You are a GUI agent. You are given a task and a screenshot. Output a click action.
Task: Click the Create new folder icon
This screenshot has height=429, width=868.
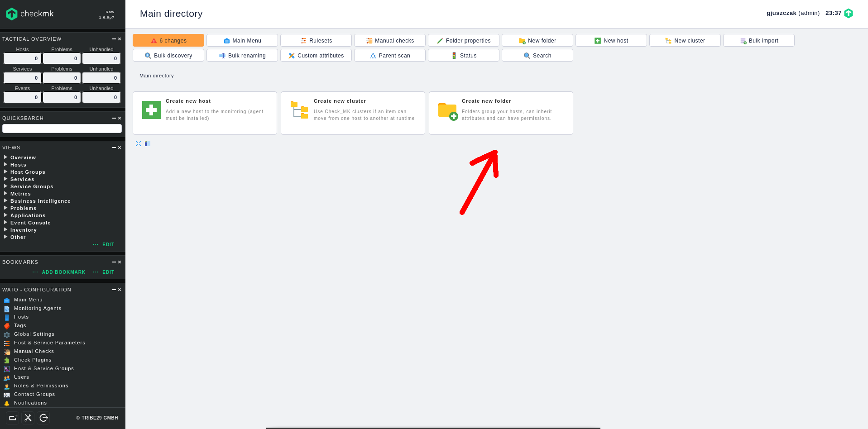(447, 111)
